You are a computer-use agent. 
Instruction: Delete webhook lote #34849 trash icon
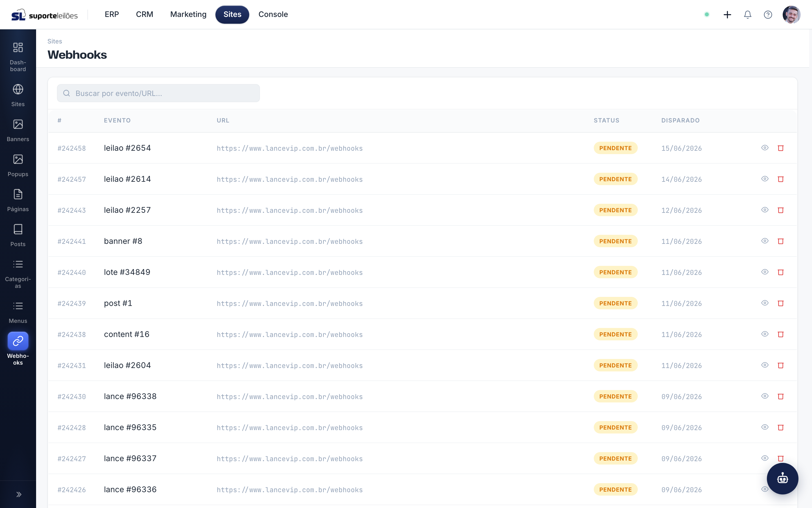780,272
